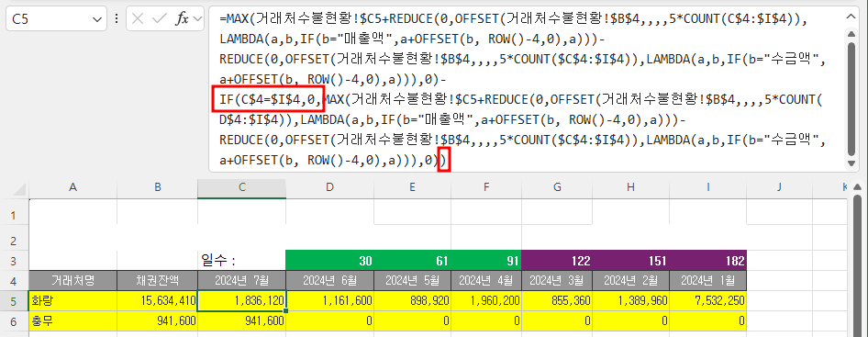Click the cell with 1,960,200
The image size is (868, 337).
486,301
